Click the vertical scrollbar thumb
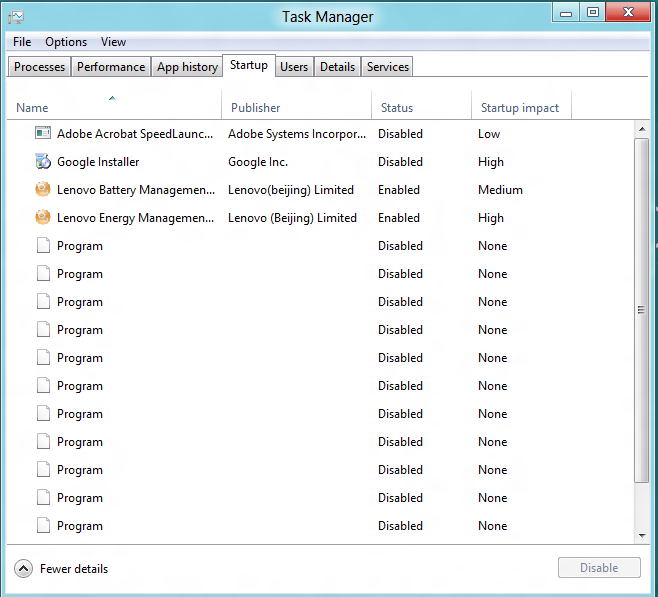 (641, 310)
